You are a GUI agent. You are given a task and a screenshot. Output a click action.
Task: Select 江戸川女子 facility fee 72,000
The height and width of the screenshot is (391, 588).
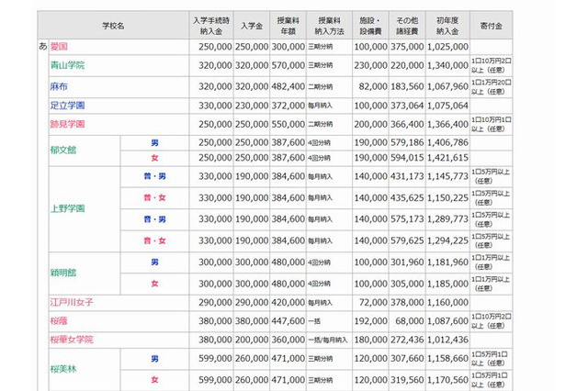pos(373,302)
